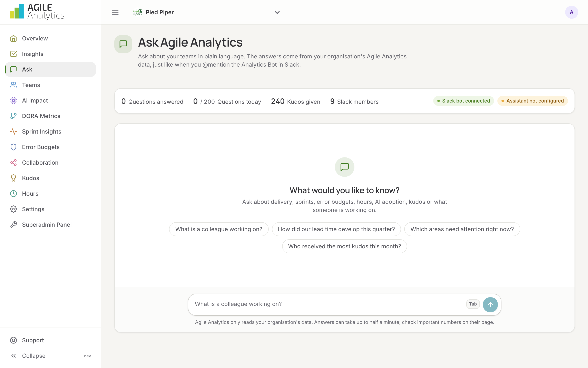588x368 pixels.
Task: Pick 'Who received the most kudos' suggestion
Action: pyautogui.click(x=344, y=246)
